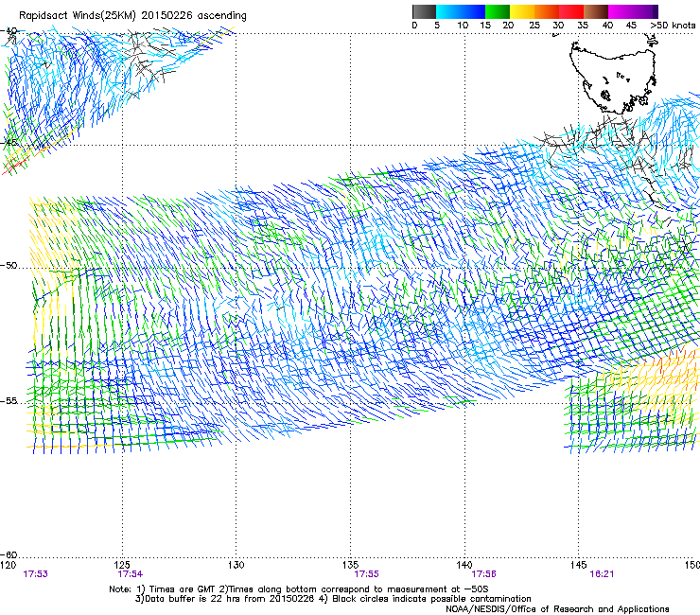Click the legend label '45' under color bar
This screenshot has width=700, height=615.
(631, 26)
